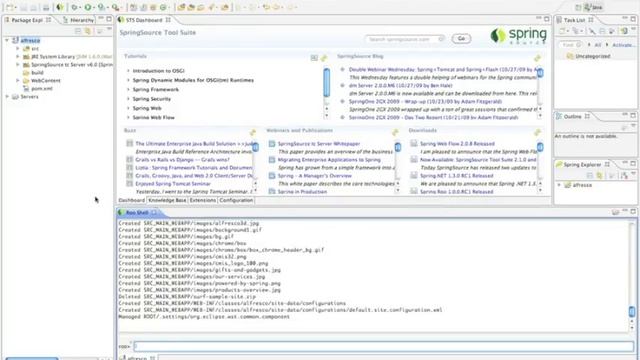Image resolution: width=640 pixels, height=360 pixels.
Task: Click the New Task icon in Task List
Action: [562, 31]
